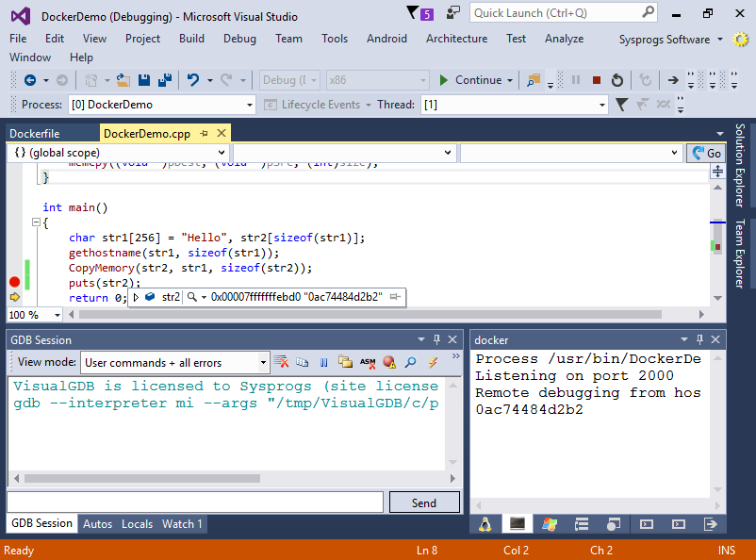Click the Go button

706,154
